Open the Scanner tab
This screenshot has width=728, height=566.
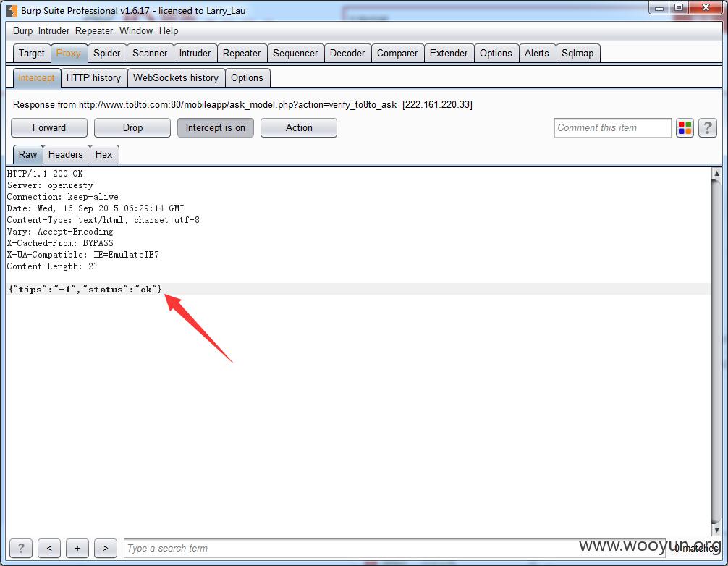pyautogui.click(x=150, y=54)
